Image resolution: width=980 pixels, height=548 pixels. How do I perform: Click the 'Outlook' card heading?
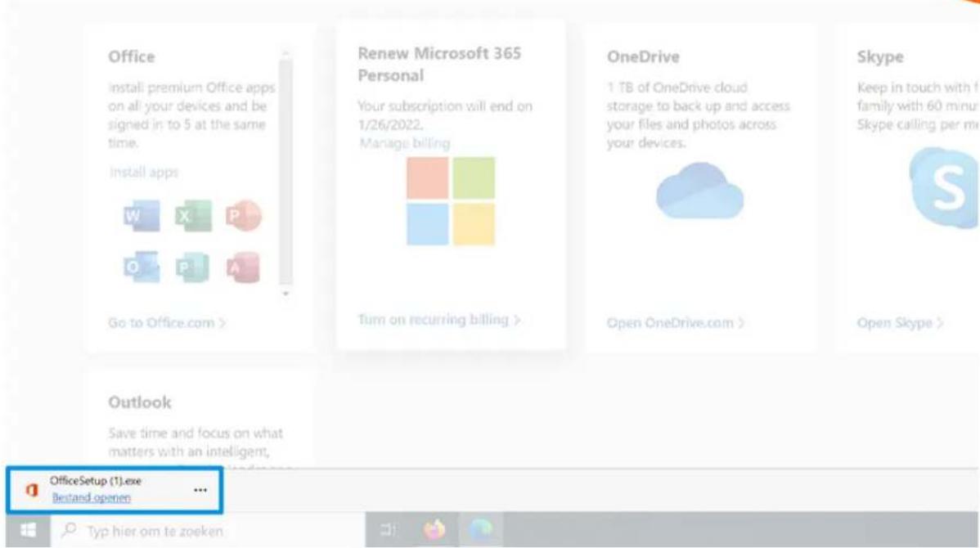pyautogui.click(x=139, y=402)
